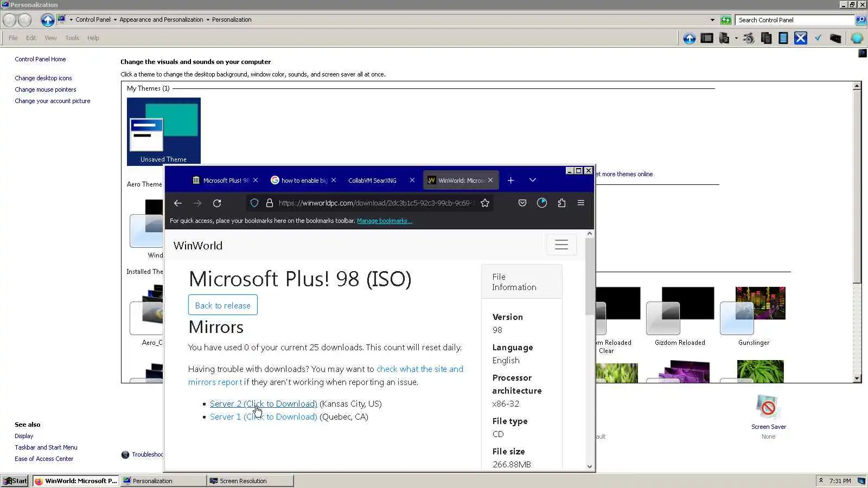Expand the small toolbar dropdown arrow
This screenshot has width=868, height=488.
pos(736,38)
